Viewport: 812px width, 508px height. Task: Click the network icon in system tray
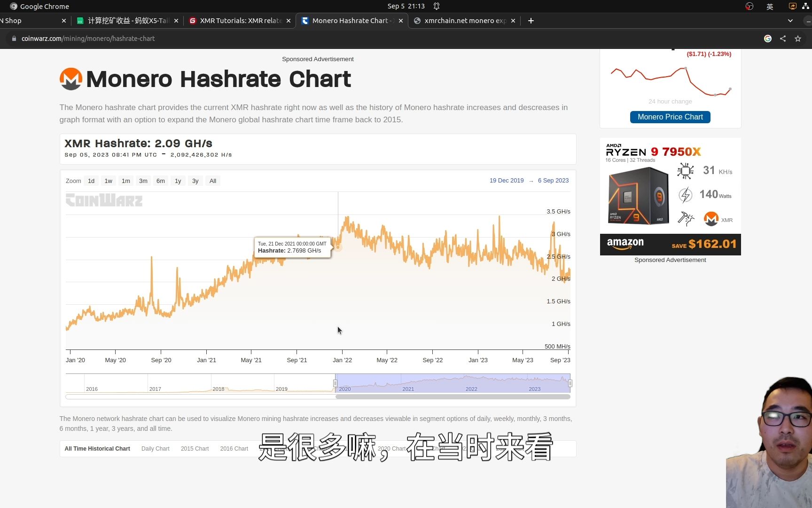[805, 6]
